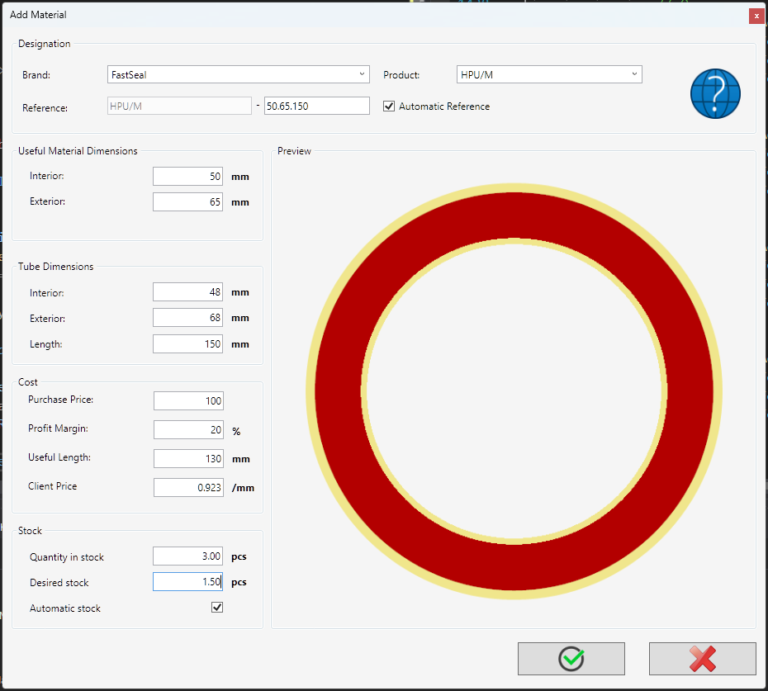Click the Useful Material Exterior field
This screenshot has width=768, height=691.
click(x=188, y=202)
